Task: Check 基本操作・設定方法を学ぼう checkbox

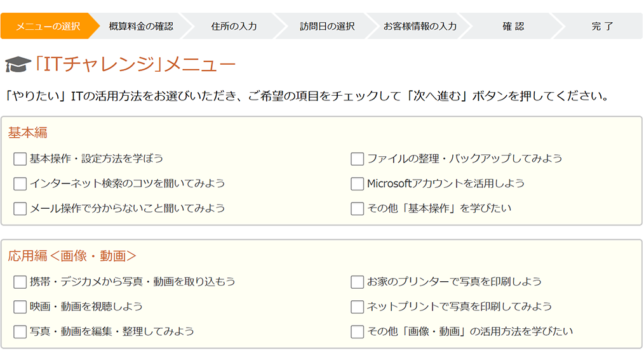Action: coord(20,159)
